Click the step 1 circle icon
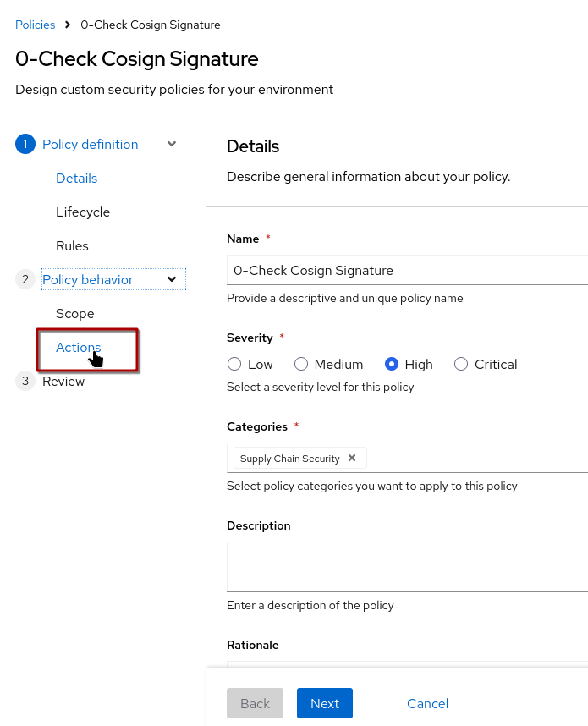The width and height of the screenshot is (588, 726). click(x=25, y=144)
